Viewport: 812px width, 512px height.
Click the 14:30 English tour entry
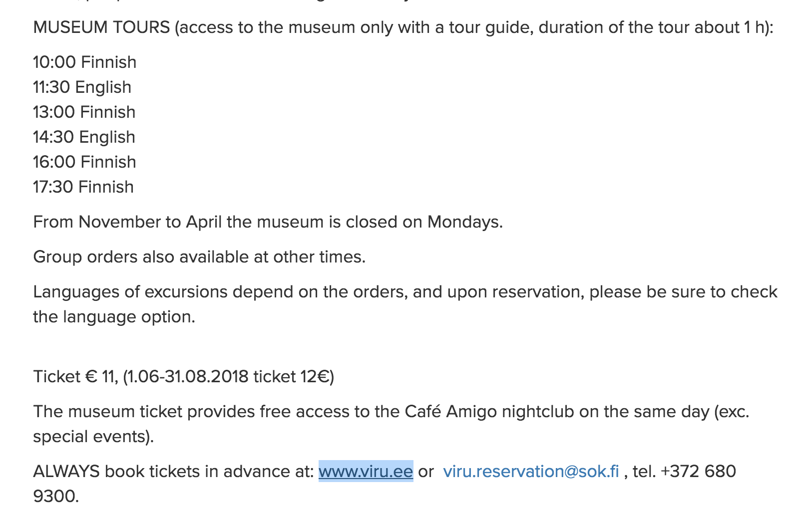[x=84, y=137]
